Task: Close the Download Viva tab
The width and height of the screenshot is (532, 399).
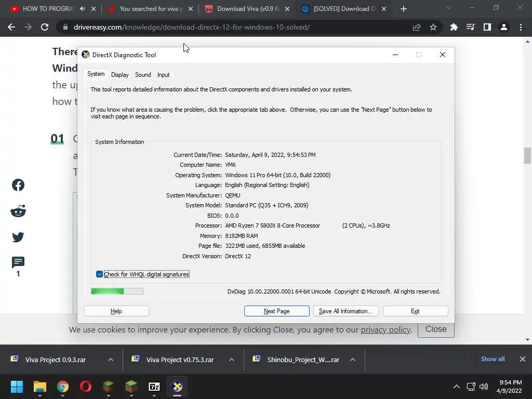Action: pyautogui.click(x=287, y=9)
